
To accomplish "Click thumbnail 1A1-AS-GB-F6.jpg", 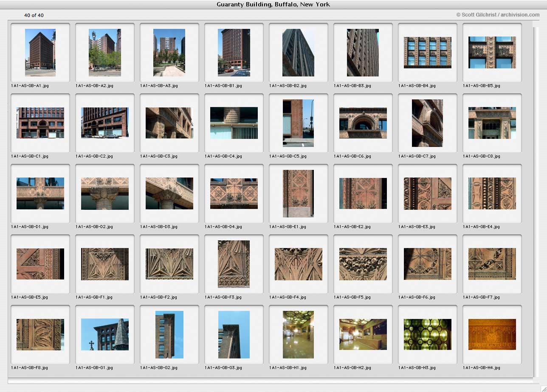I will pyautogui.click(x=428, y=264).
